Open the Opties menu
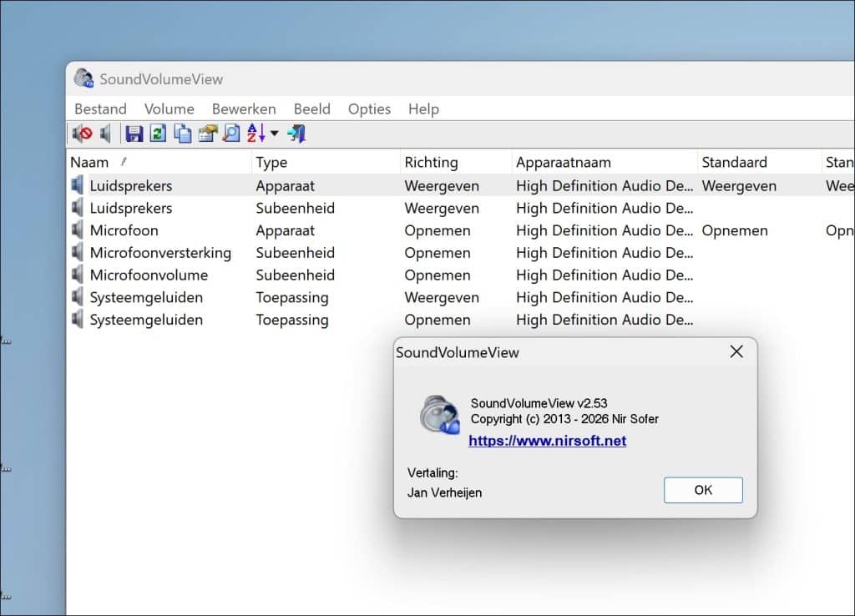Screen dimensions: 855x616 (369, 109)
